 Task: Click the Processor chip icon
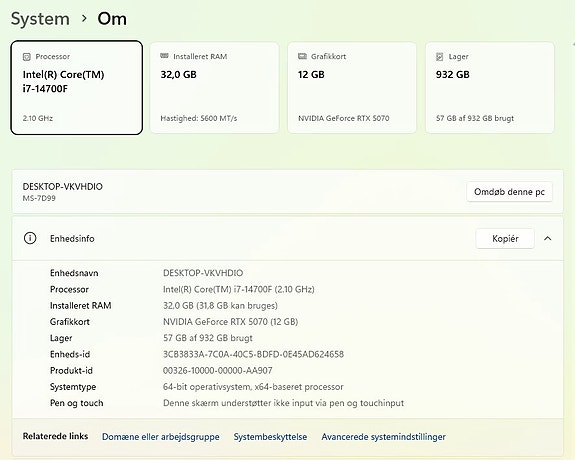27,56
